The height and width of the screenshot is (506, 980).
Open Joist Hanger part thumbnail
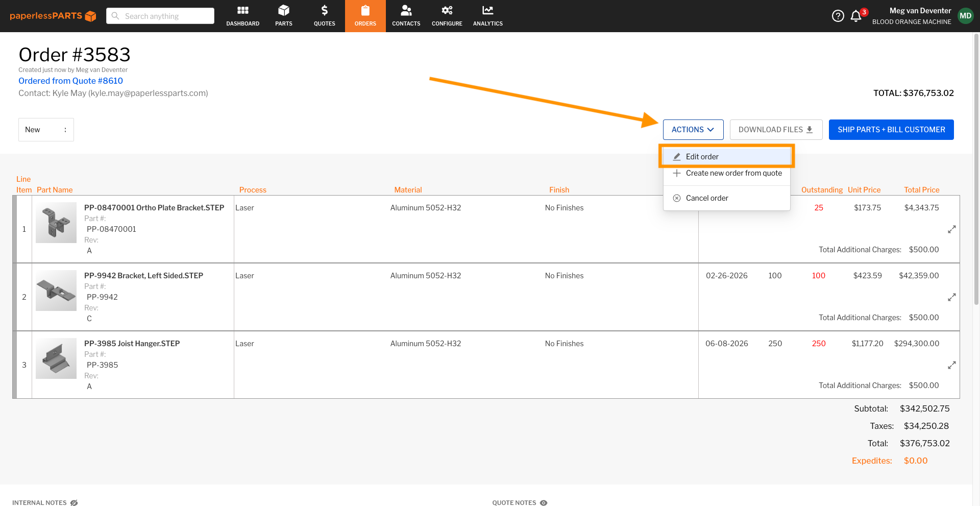point(56,358)
